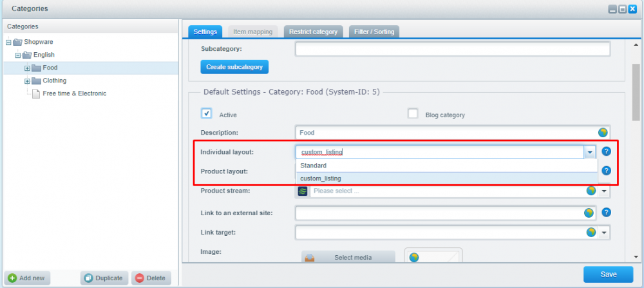Select the Shopware root label
The image size is (644, 288).
click(x=39, y=42)
